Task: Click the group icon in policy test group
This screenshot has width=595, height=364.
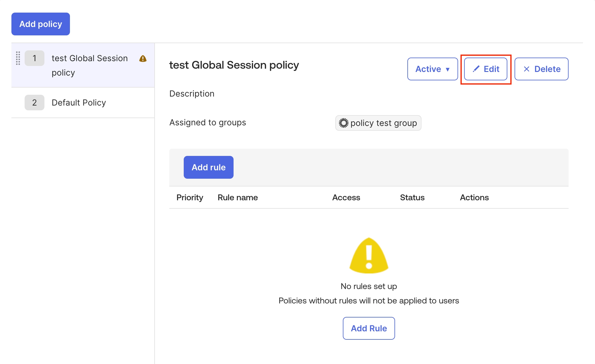Action: [344, 123]
